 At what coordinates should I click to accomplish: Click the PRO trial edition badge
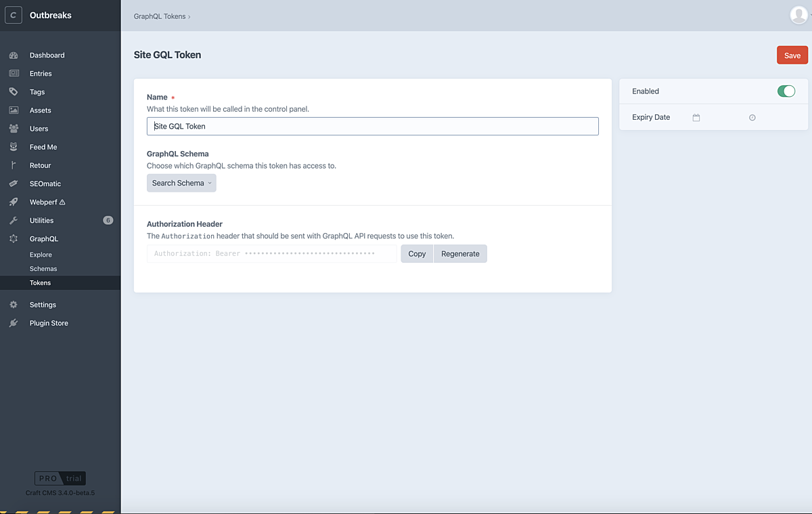point(60,478)
